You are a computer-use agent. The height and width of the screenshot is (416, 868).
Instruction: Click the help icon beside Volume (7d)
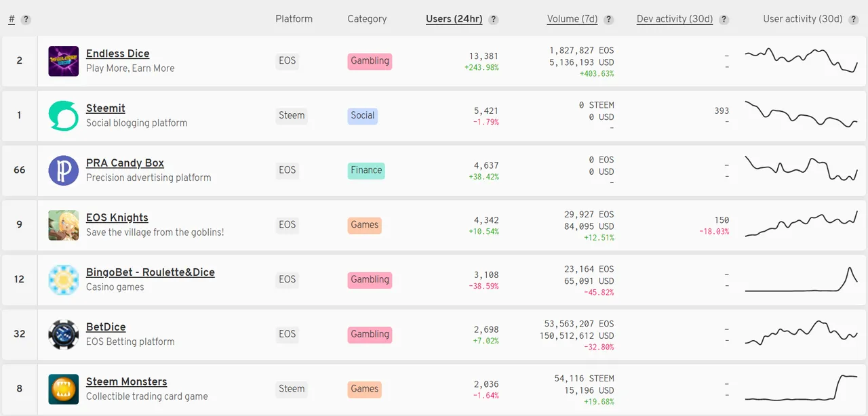tap(609, 20)
